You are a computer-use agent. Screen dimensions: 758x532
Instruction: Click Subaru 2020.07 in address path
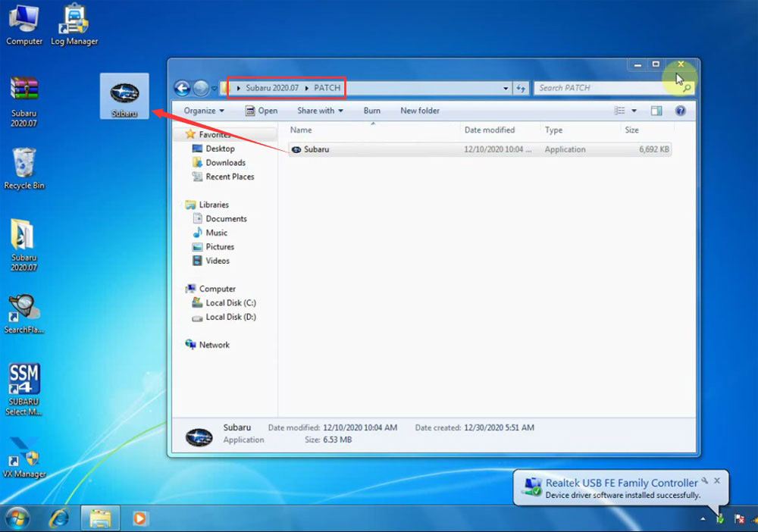[x=272, y=88]
